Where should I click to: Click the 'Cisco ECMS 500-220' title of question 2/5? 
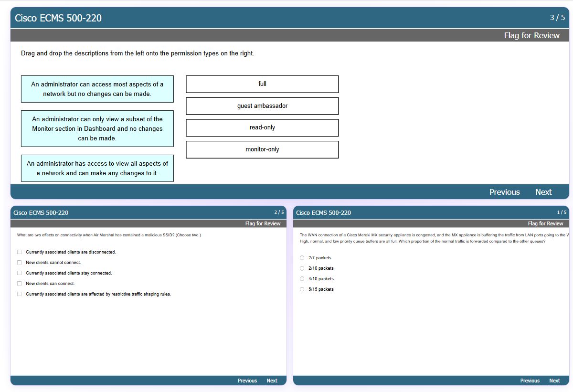[x=41, y=213]
